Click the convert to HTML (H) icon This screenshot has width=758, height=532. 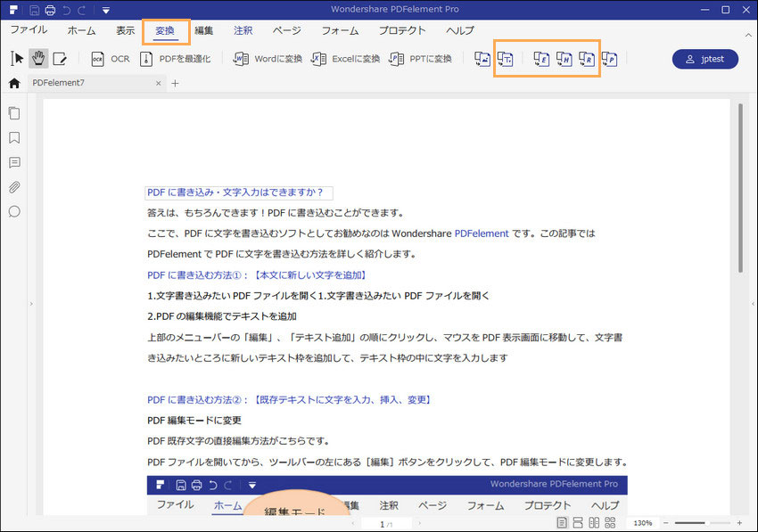pos(564,59)
